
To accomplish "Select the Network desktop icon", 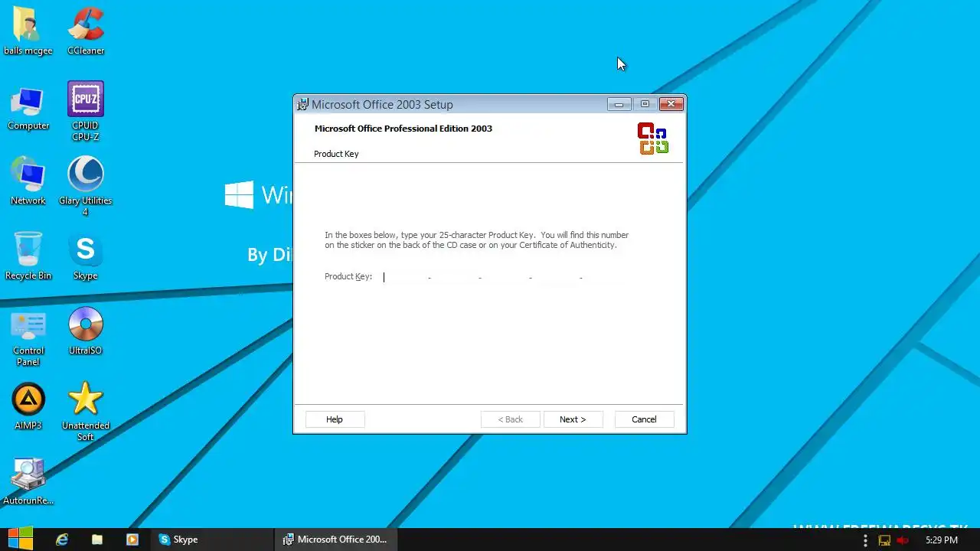I will coord(28,182).
